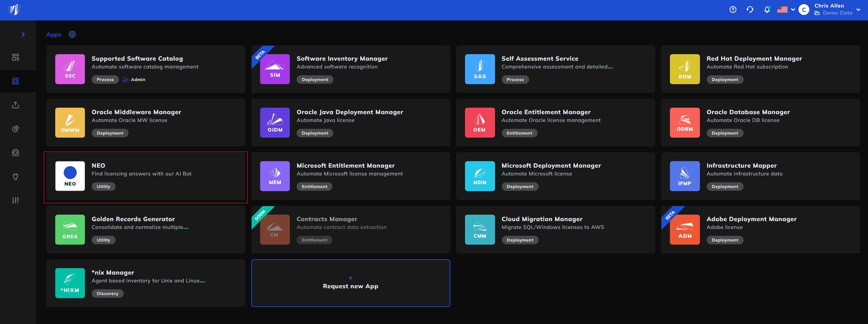Select Microsoft Entitlement Manager title
This screenshot has width=868, height=324.
click(x=346, y=166)
